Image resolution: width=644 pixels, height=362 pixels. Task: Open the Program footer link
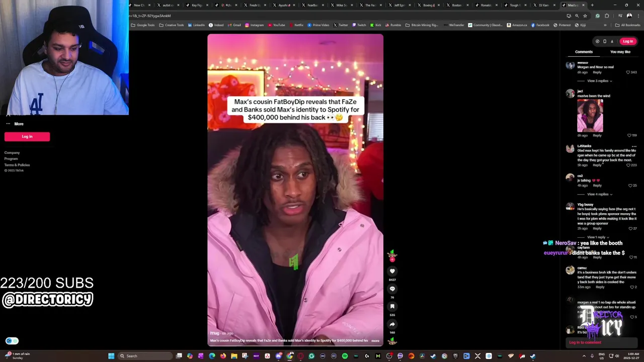coord(11,159)
